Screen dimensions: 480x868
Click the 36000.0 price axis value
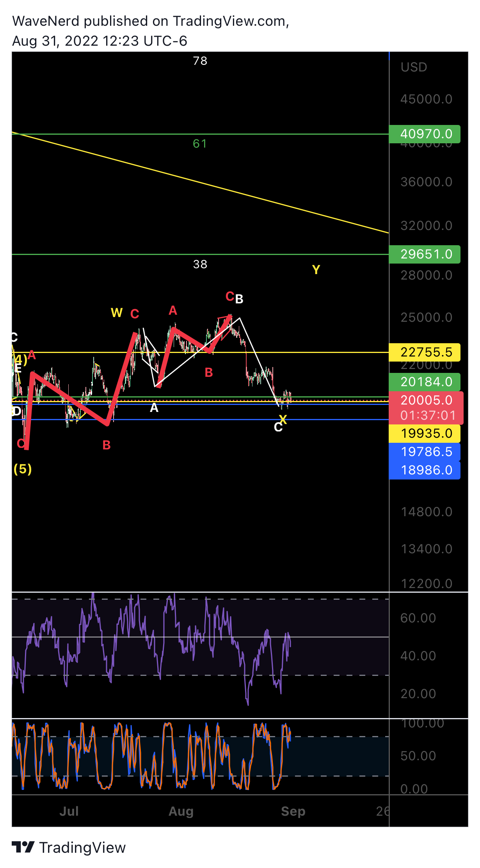pyautogui.click(x=426, y=182)
